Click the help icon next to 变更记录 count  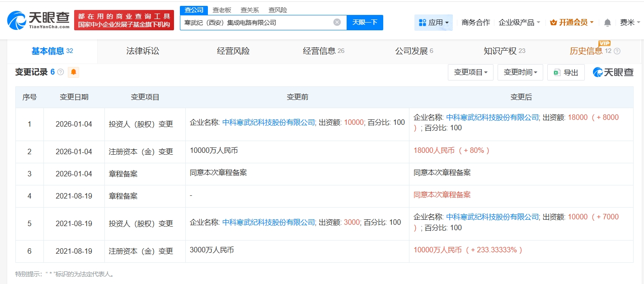pyautogui.click(x=61, y=72)
